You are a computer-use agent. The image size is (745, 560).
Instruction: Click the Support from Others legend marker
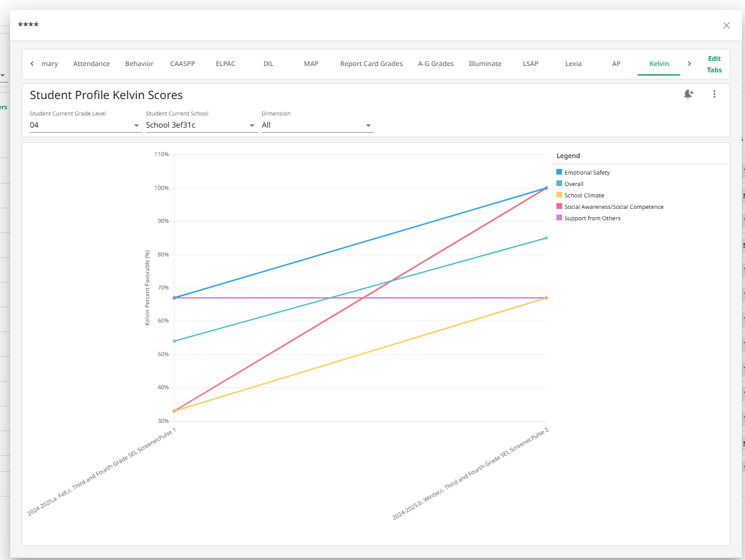(559, 218)
